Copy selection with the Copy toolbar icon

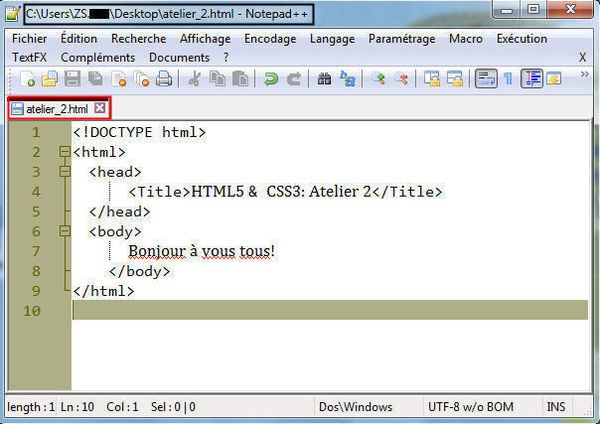point(217,79)
